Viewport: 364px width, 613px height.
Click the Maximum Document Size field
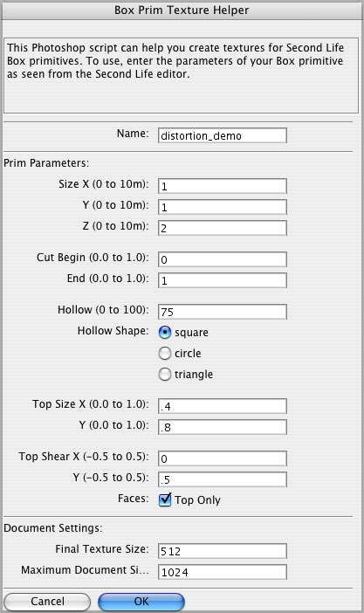point(223,572)
